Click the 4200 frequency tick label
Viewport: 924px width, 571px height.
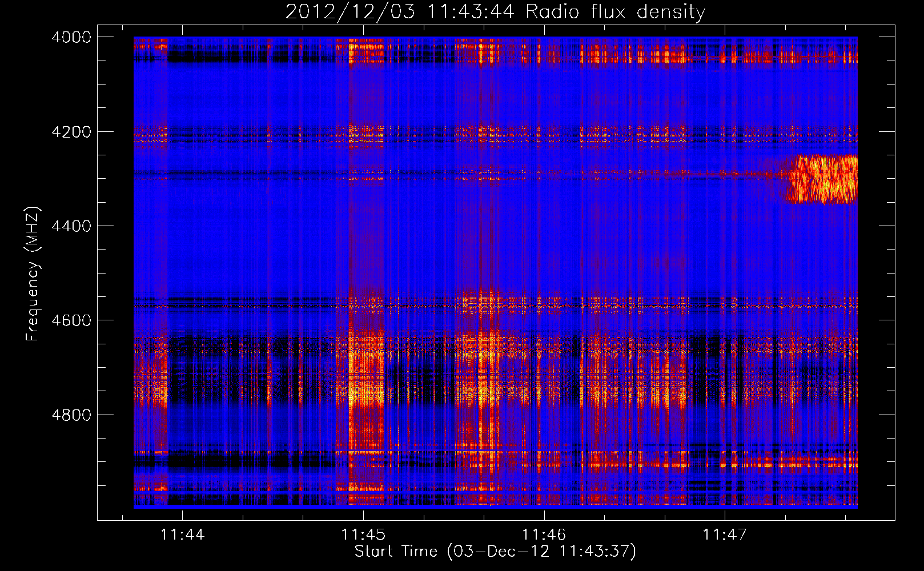click(x=71, y=132)
